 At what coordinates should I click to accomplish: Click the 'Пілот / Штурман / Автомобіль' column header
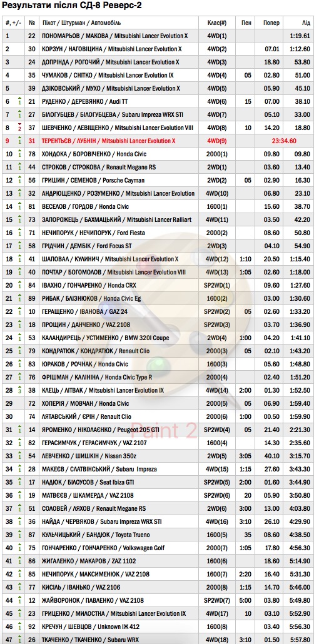point(81,23)
